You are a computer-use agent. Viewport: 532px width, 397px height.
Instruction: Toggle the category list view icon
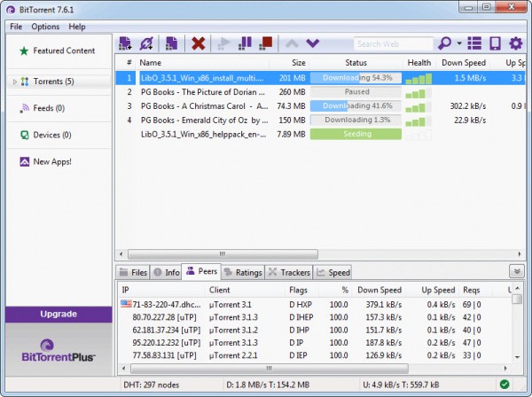474,43
